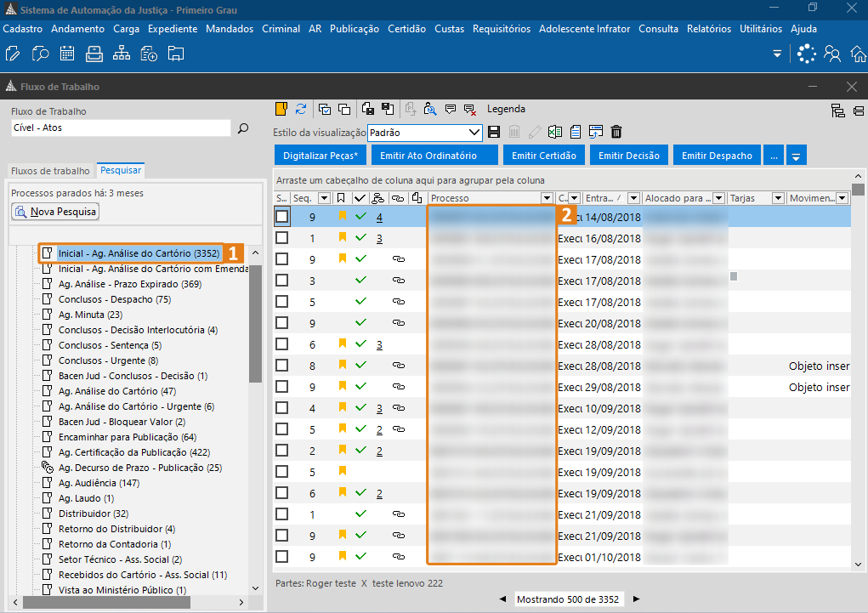Screen dimensions: 868x613
Task: Click the select-all windows icon with checkmark
Action: pos(325,109)
